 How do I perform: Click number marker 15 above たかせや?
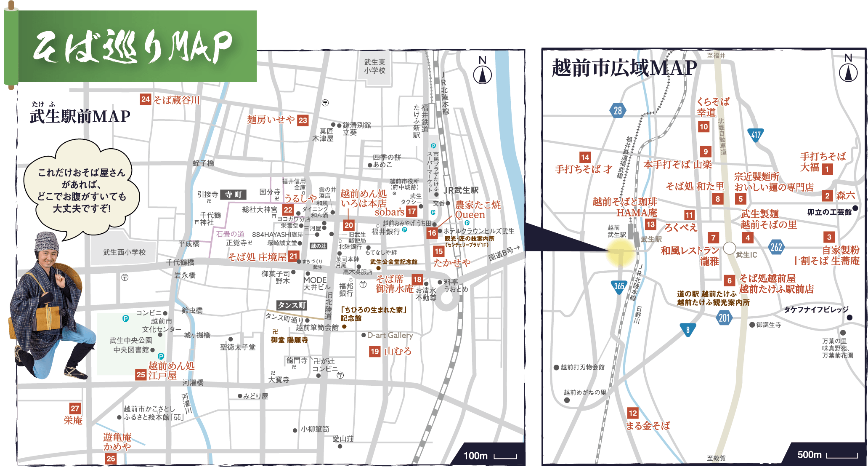point(439,251)
